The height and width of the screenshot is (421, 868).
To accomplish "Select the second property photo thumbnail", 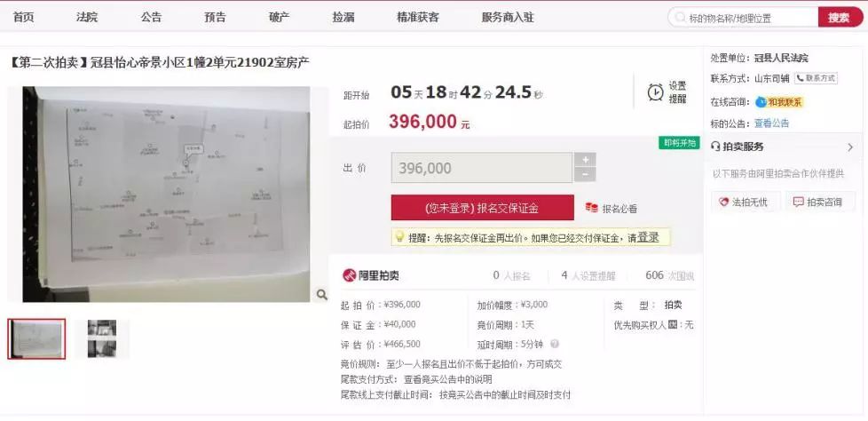I will pyautogui.click(x=102, y=338).
